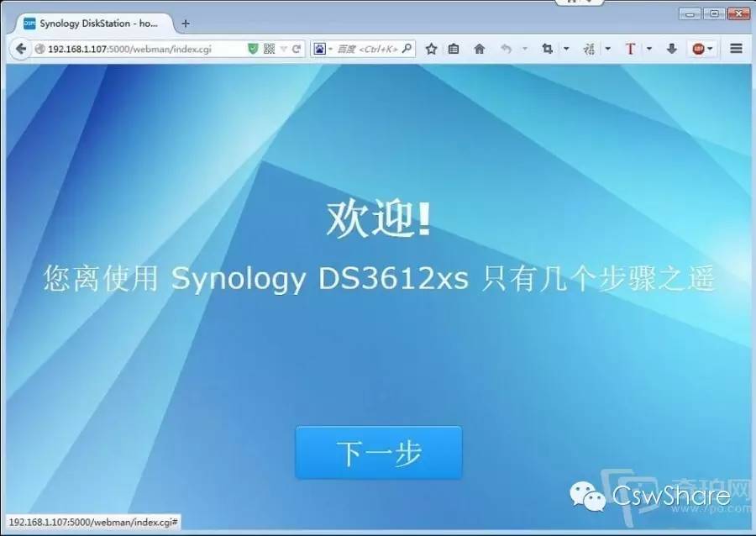This screenshot has height=536, width=756.
Task: Click the red T text toolbar icon
Action: [x=630, y=48]
